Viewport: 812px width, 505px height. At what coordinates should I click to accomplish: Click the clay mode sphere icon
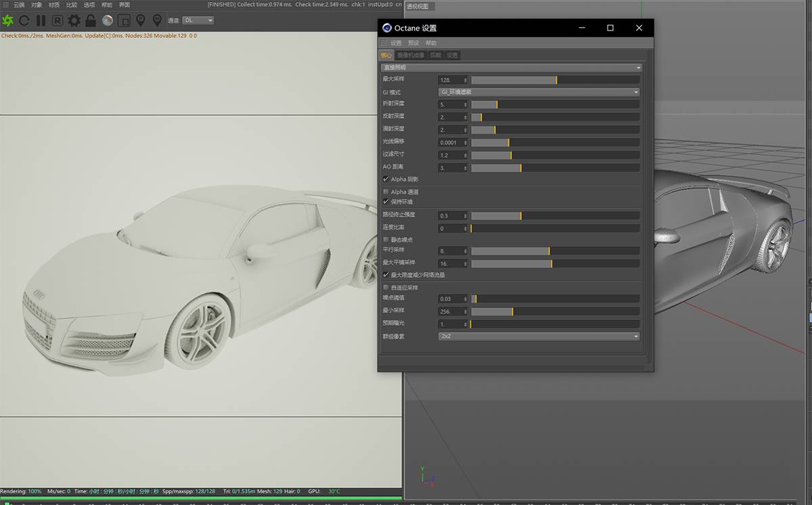tap(108, 20)
